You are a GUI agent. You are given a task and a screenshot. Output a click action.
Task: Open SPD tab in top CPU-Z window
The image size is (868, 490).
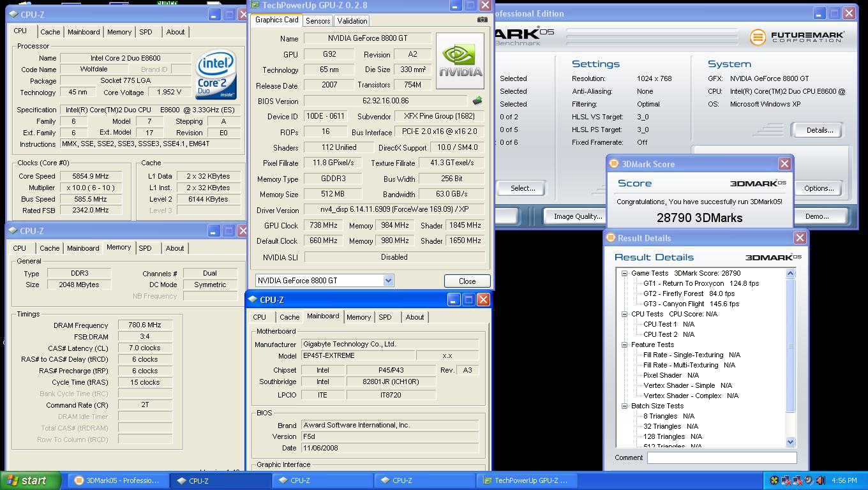146,32
